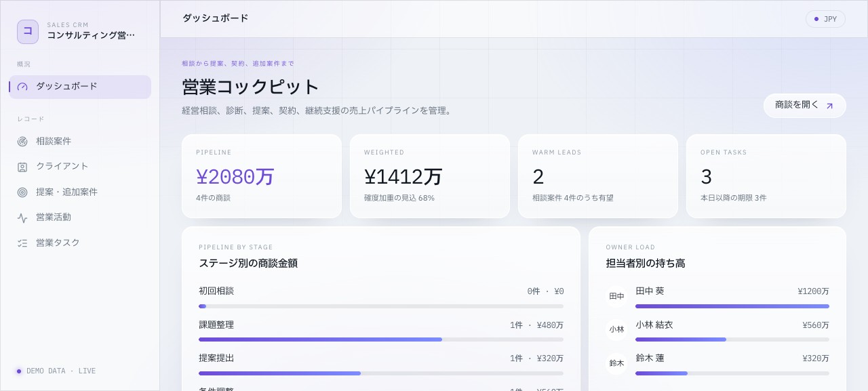Click the WARM LEADS card
Screen dimensions: 868x391
[598, 176]
